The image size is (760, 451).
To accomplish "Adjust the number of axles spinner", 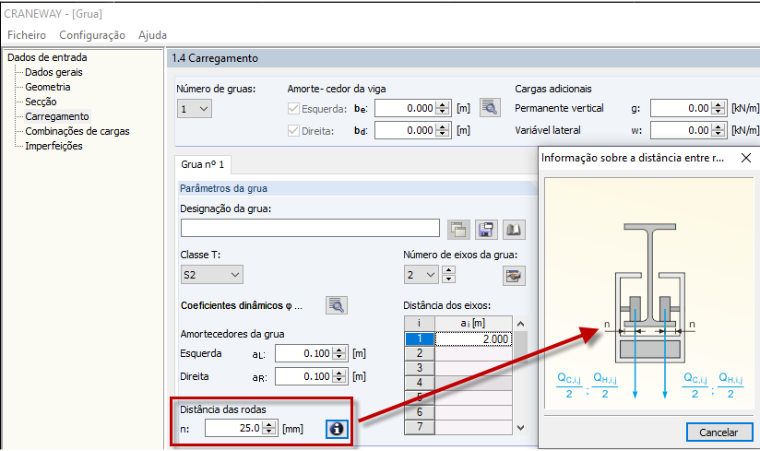I will coord(449,275).
